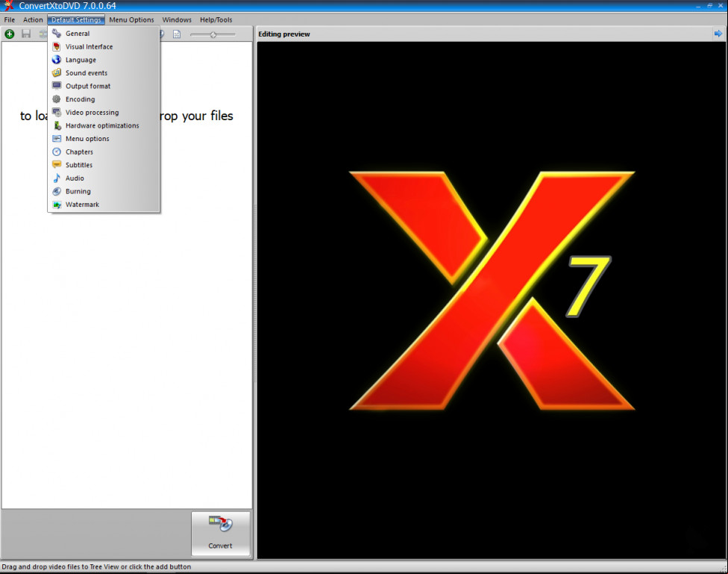Open General default settings
The width and height of the screenshot is (728, 574).
[x=104, y=34]
